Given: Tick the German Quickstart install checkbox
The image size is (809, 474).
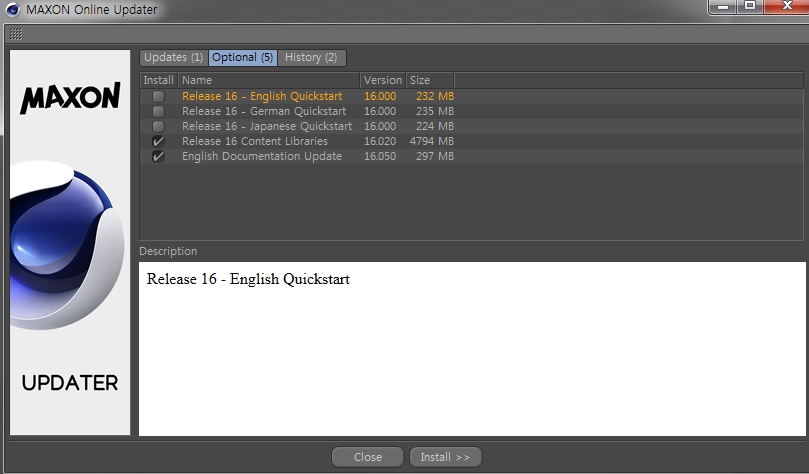Looking at the screenshot, I should [x=158, y=112].
